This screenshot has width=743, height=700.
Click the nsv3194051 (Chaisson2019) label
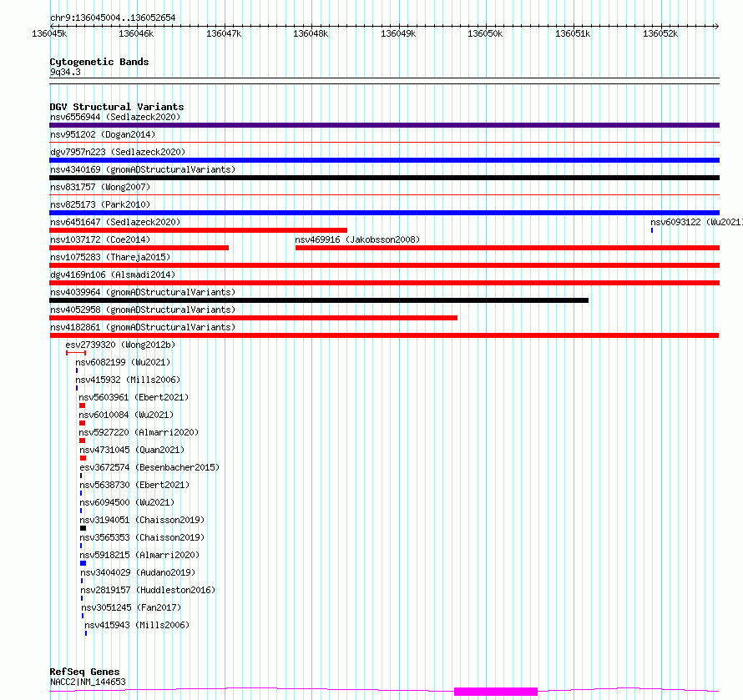pyautogui.click(x=142, y=520)
